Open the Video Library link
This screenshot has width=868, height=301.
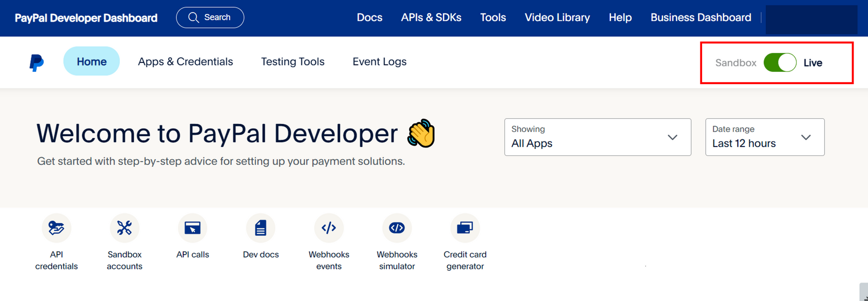tap(557, 18)
